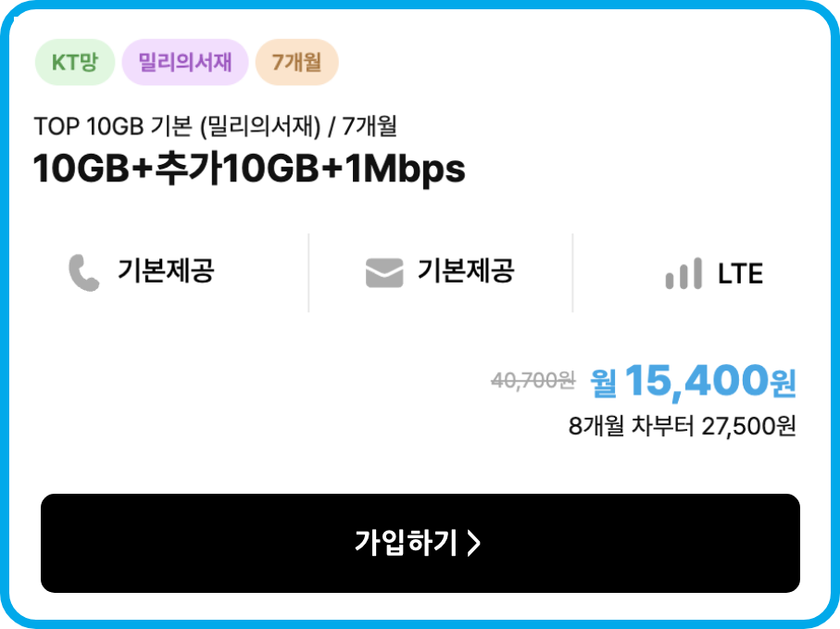840x629 pixels.
Task: Click the LTE network label
Action: click(x=740, y=274)
